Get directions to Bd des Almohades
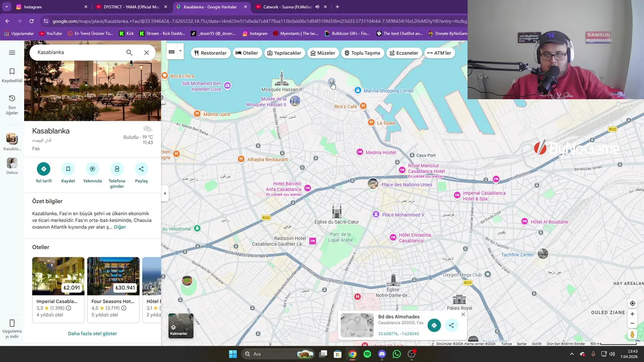 (434, 325)
